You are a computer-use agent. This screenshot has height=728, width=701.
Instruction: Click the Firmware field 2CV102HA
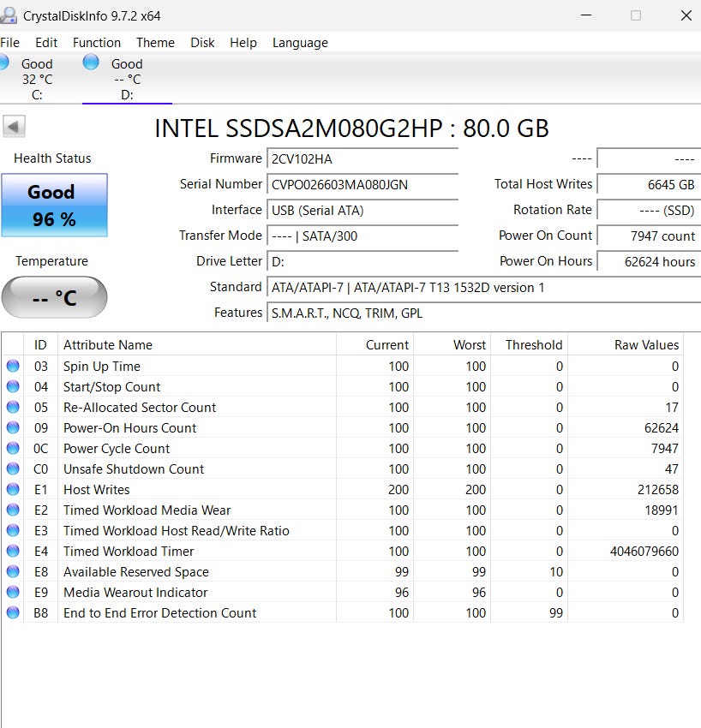coord(362,158)
